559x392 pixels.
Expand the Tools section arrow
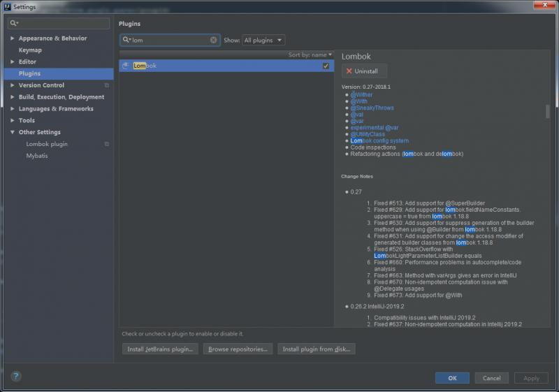[x=12, y=120]
